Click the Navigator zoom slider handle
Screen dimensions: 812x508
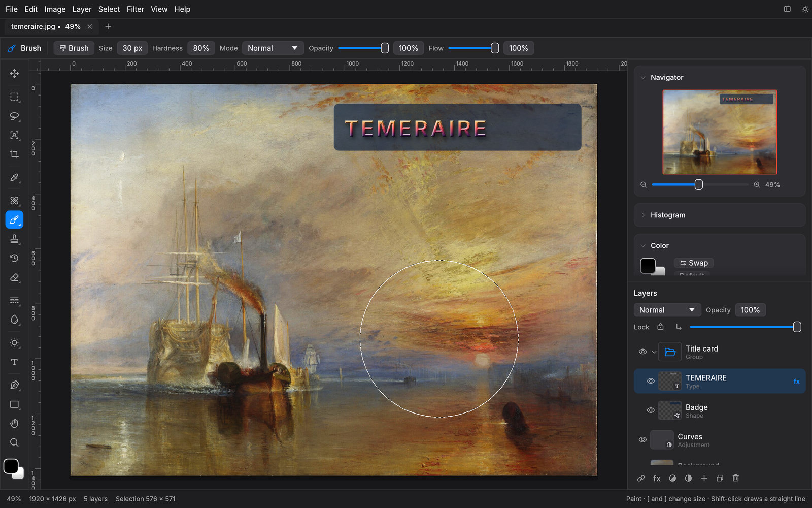699,184
